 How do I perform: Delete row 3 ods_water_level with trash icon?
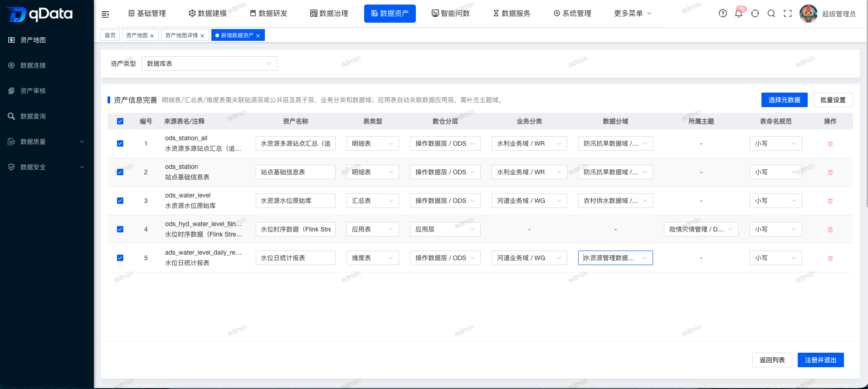click(x=830, y=201)
